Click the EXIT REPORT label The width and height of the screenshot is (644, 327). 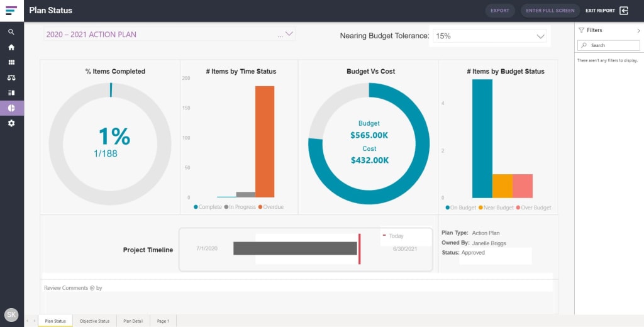click(x=600, y=11)
